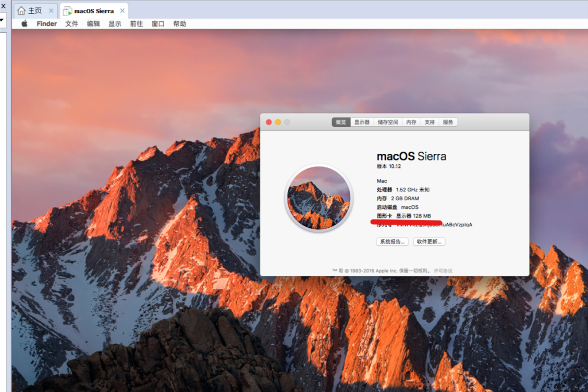Click the 版本 10.12 text
This screenshot has width=588, height=392.
(x=388, y=166)
